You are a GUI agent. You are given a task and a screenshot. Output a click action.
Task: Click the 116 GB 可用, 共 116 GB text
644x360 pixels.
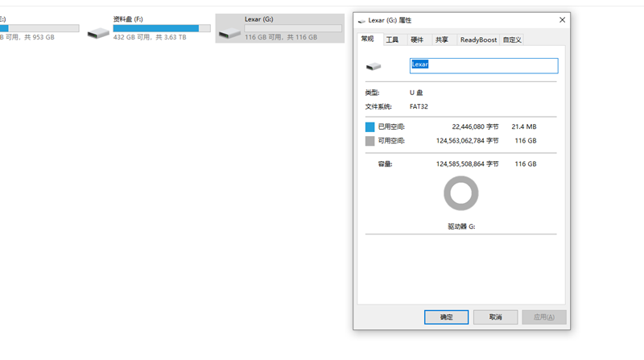[281, 37]
